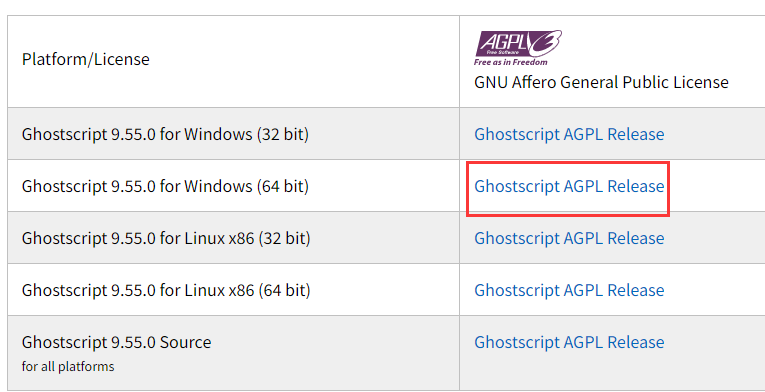Select the Ghostscript 9.55.0 for Linux x86 (64 bit) label
Viewport: 765px width, 392px height.
[x=166, y=290]
